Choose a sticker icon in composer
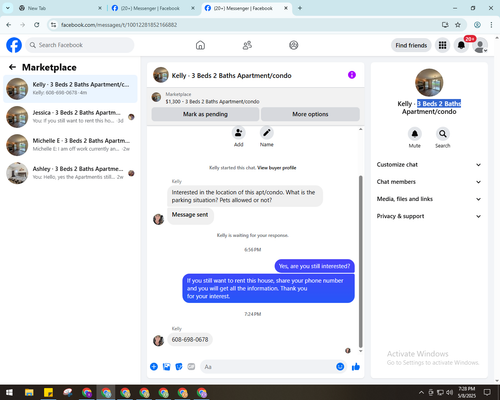500x400 pixels. click(x=179, y=367)
